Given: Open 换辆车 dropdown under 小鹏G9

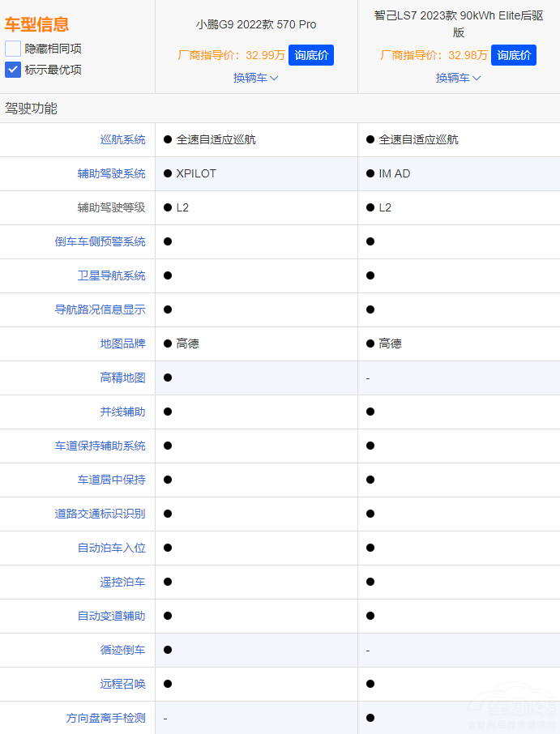Looking at the screenshot, I should (256, 78).
